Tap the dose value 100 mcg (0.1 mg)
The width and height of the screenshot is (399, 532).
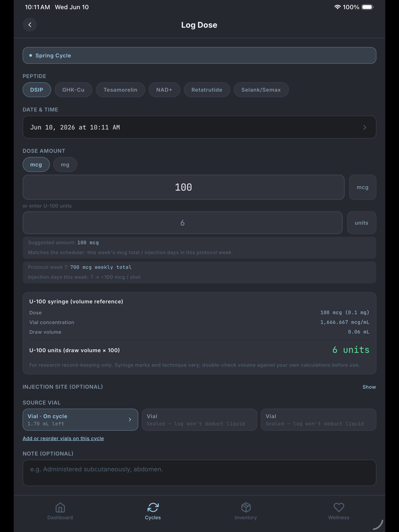(345, 312)
